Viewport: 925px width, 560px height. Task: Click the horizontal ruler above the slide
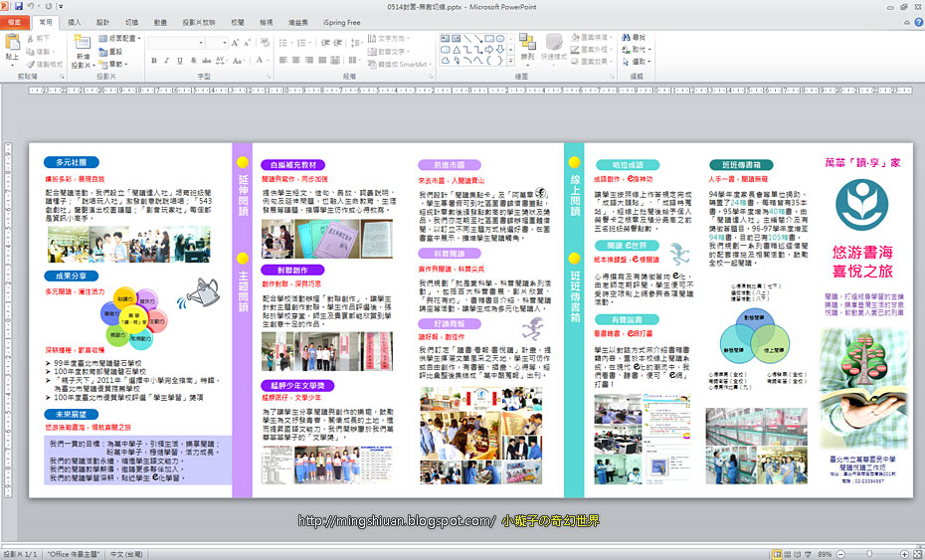coord(470,91)
